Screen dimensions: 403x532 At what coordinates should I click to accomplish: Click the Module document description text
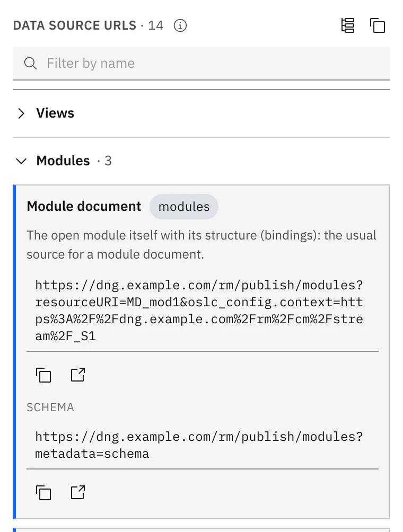pyautogui.click(x=202, y=245)
